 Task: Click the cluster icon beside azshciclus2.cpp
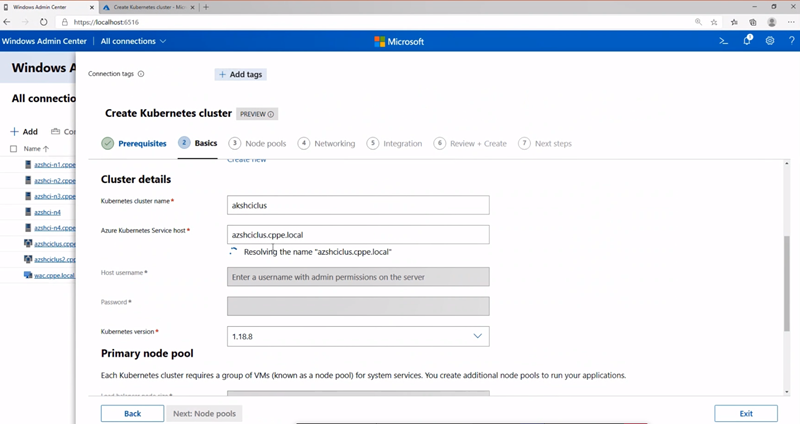point(28,259)
